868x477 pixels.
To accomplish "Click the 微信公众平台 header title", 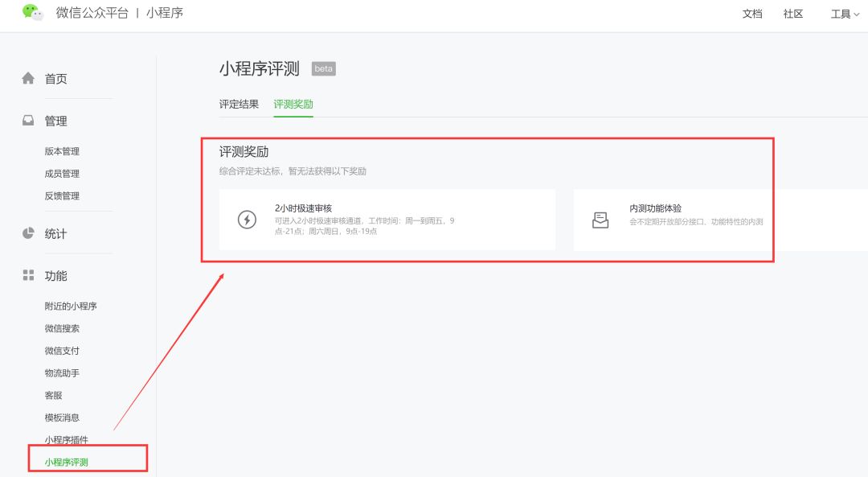I will [x=92, y=13].
